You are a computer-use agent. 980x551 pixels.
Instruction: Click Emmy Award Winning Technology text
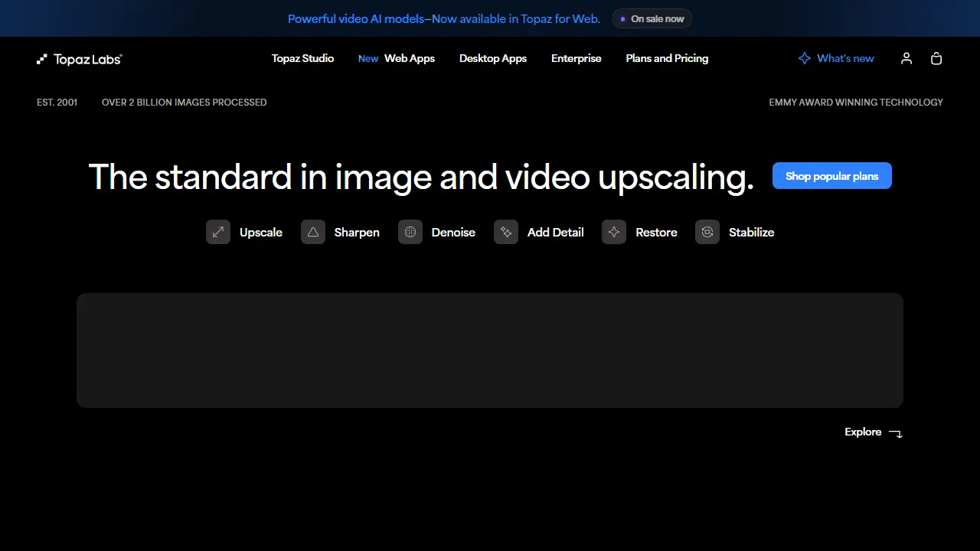[x=856, y=102]
